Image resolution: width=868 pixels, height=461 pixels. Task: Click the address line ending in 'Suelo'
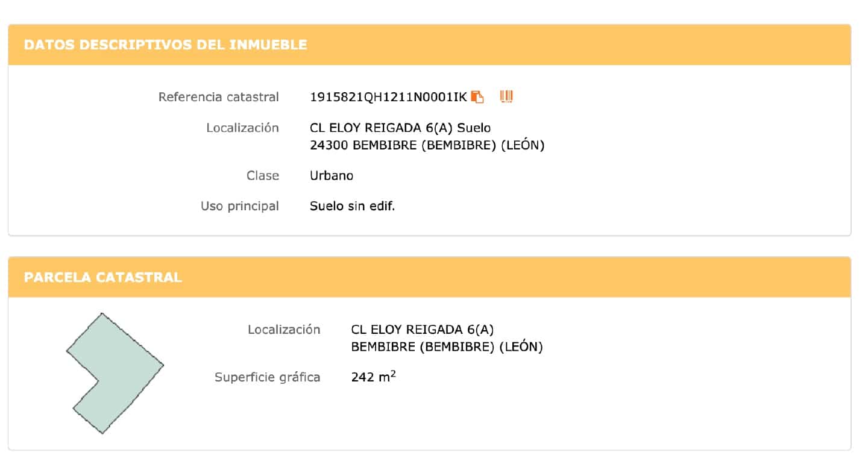pyautogui.click(x=400, y=128)
